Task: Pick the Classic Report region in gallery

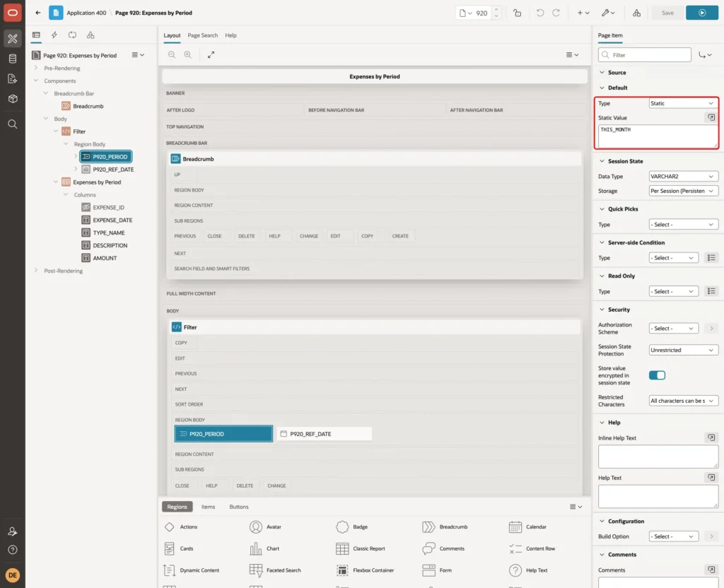Action: pyautogui.click(x=361, y=548)
